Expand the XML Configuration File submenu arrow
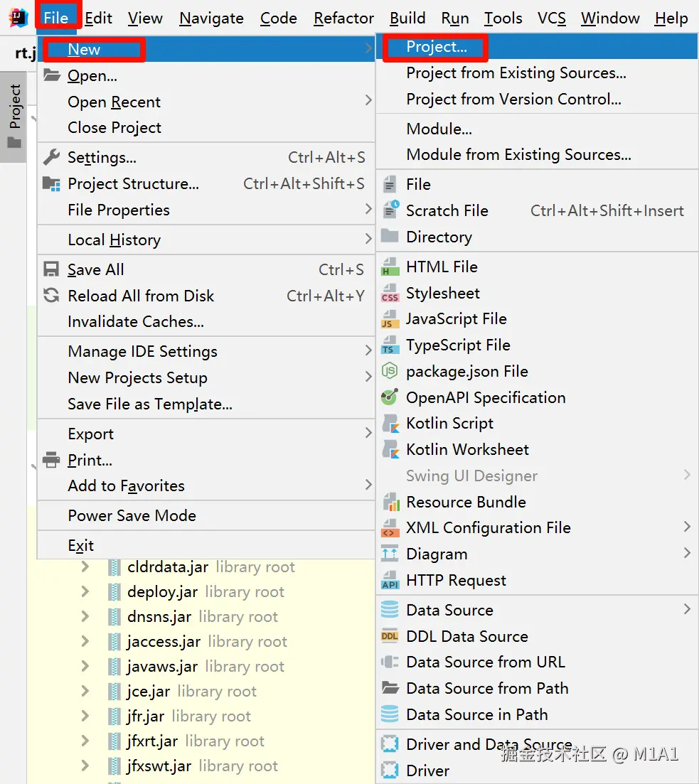 [x=686, y=527]
